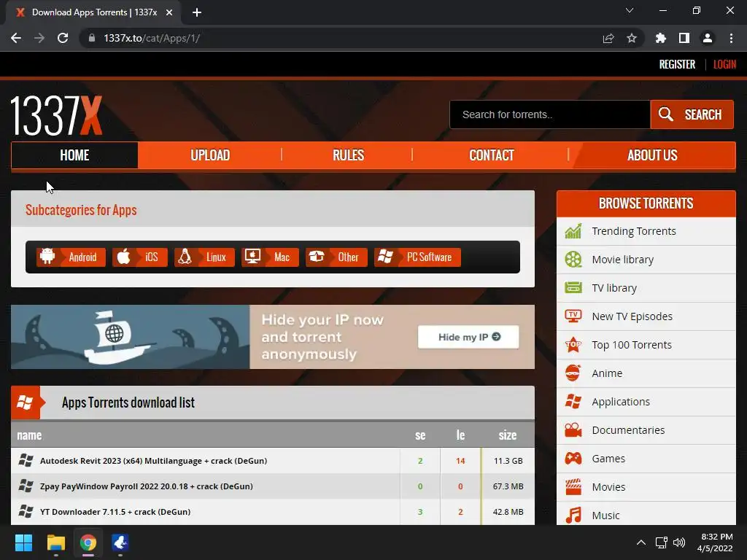Click the Windows Start button
Image resolution: width=747 pixels, height=560 pixels.
(23, 542)
